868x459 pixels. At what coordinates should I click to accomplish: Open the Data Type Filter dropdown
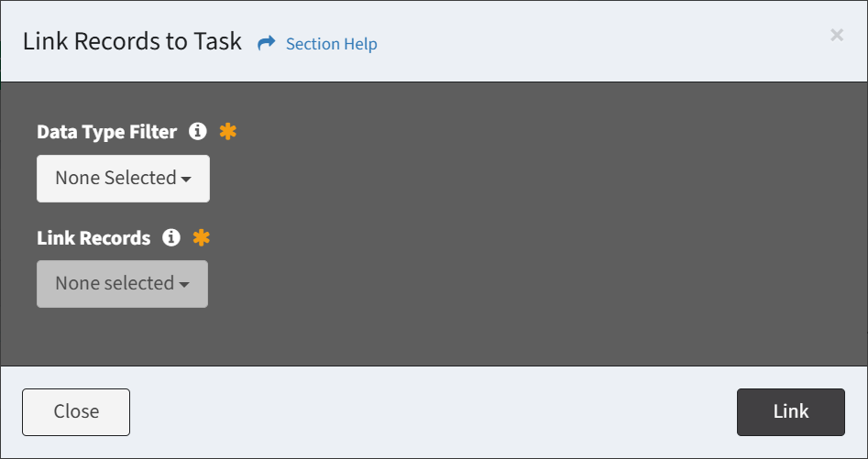click(123, 178)
